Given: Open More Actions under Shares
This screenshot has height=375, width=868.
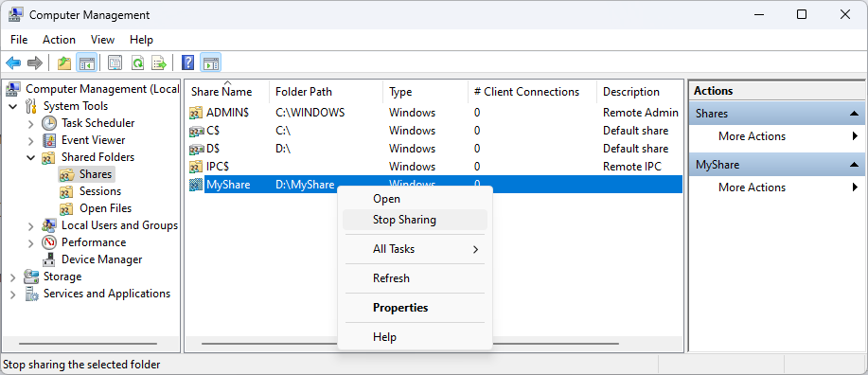Looking at the screenshot, I should [777, 136].
